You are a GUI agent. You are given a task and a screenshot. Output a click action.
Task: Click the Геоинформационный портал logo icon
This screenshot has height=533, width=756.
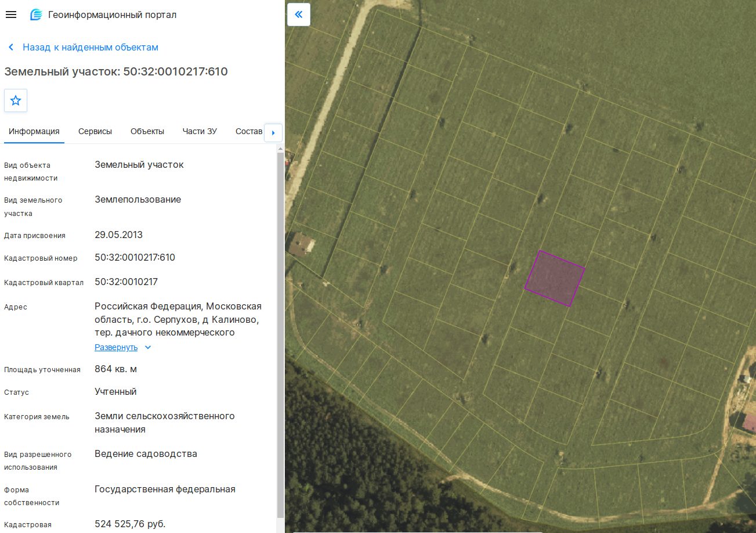(x=36, y=15)
